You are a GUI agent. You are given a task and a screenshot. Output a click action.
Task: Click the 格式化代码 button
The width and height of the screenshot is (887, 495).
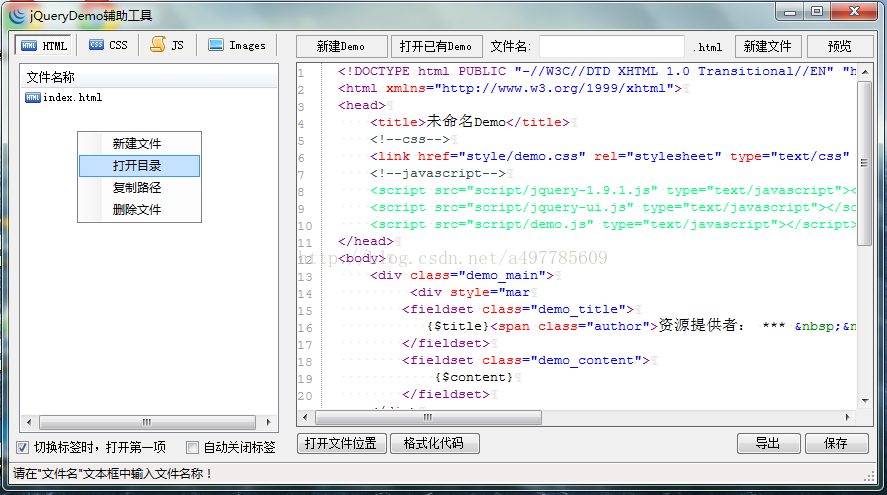click(434, 444)
